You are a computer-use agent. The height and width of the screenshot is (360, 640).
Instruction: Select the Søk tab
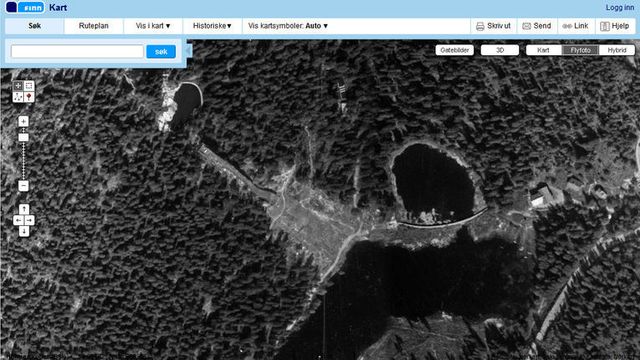35,26
